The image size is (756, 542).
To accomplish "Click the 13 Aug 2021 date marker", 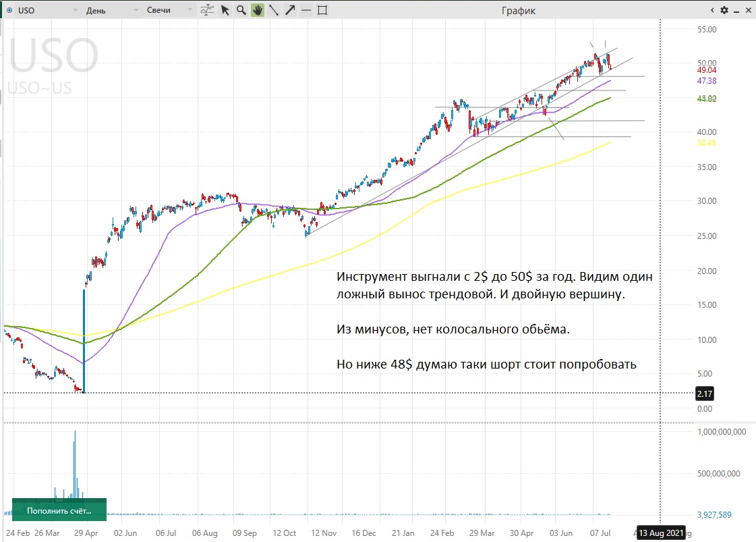I will 661,533.
